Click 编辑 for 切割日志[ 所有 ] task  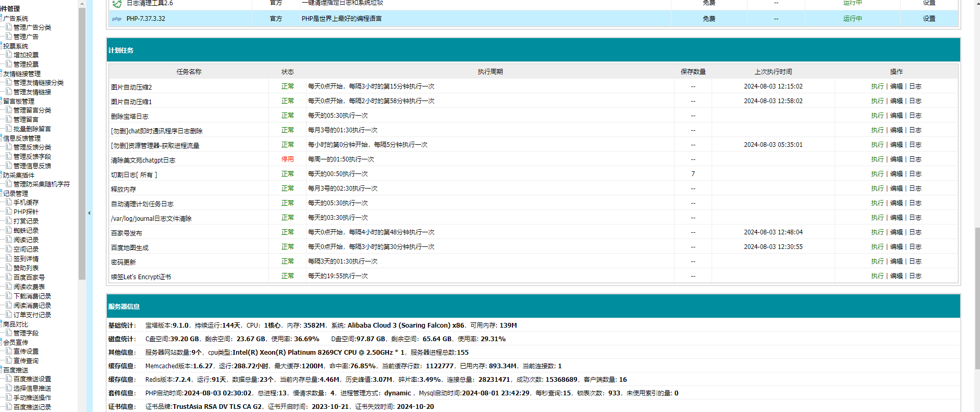(897, 174)
